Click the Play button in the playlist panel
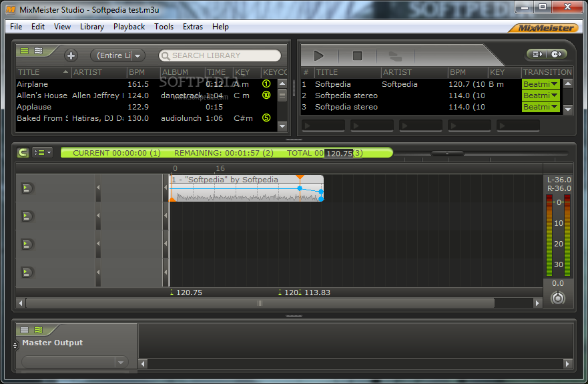 click(319, 55)
